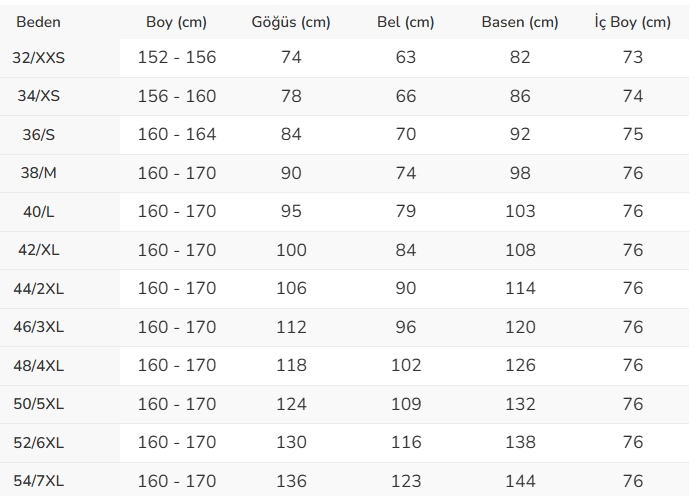Click the İç Boy (cm) header
The height and width of the screenshot is (496, 699).
[x=632, y=22]
